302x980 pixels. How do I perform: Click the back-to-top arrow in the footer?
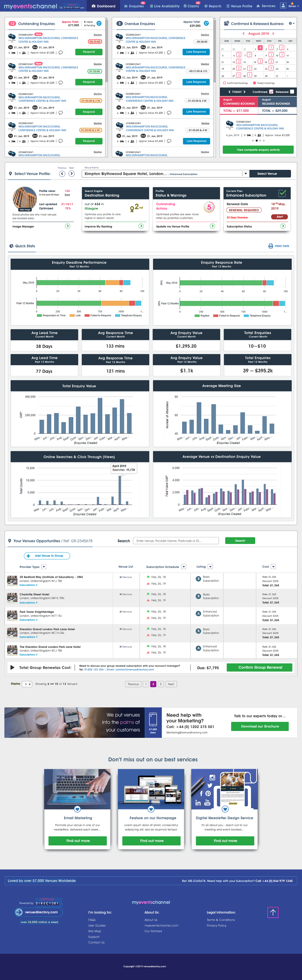coord(273,912)
